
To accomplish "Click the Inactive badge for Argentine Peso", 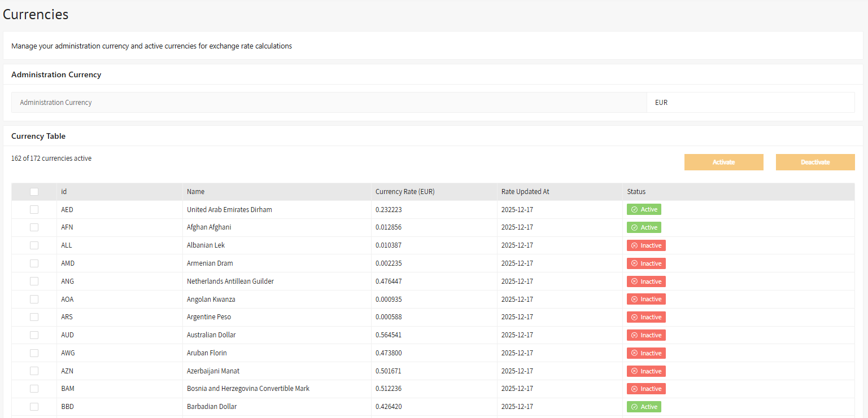I will click(646, 317).
